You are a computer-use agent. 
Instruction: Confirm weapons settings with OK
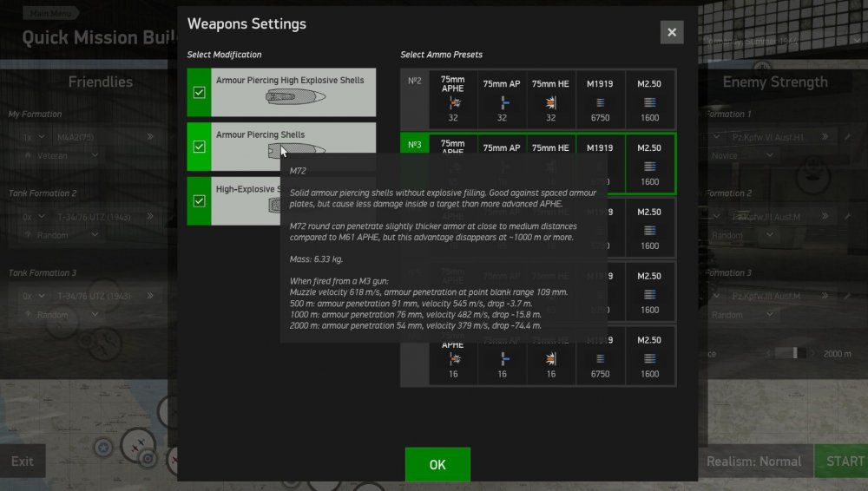coord(437,464)
